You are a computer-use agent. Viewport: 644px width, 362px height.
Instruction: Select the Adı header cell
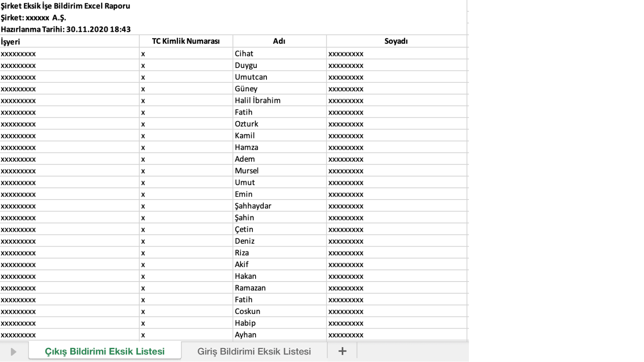[x=279, y=41]
